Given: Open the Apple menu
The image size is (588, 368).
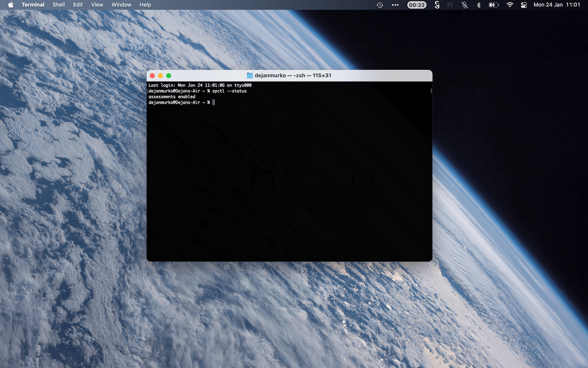Looking at the screenshot, I should pos(11,5).
